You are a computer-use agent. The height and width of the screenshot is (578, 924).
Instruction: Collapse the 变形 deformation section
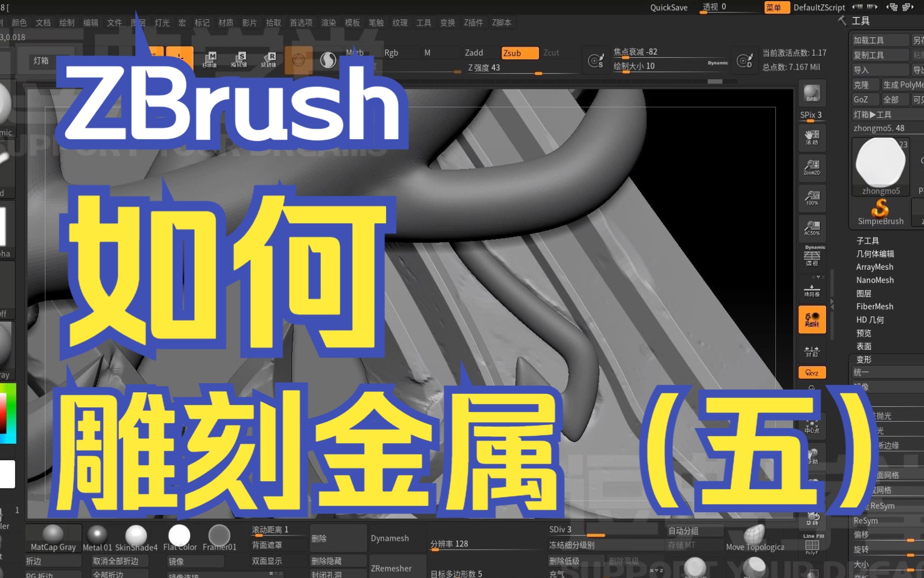[x=864, y=360]
